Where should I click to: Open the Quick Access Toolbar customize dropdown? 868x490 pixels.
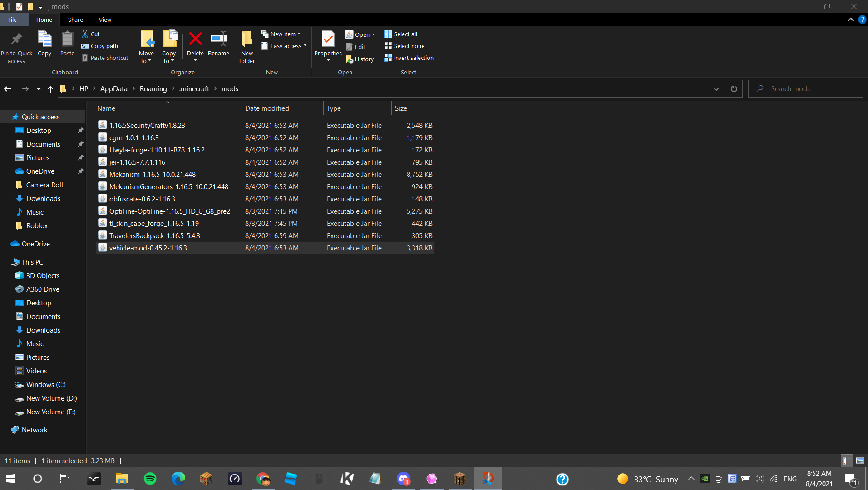coord(40,7)
